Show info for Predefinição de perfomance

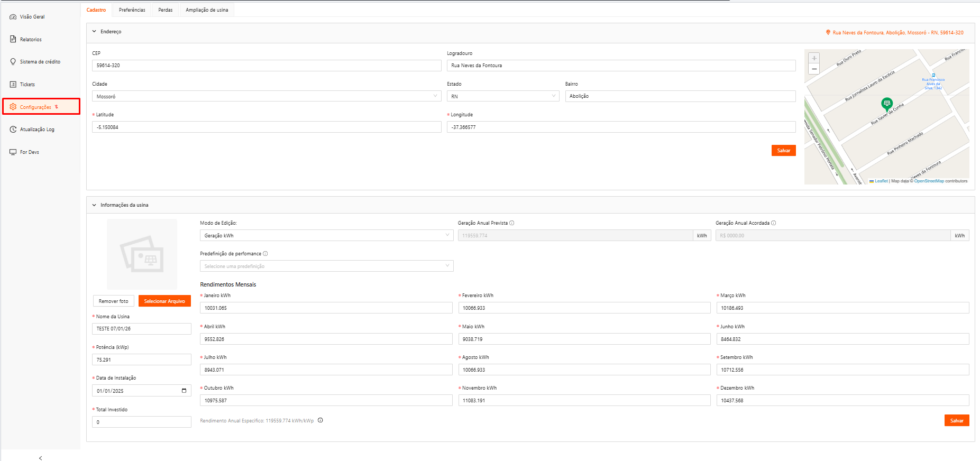[265, 254]
